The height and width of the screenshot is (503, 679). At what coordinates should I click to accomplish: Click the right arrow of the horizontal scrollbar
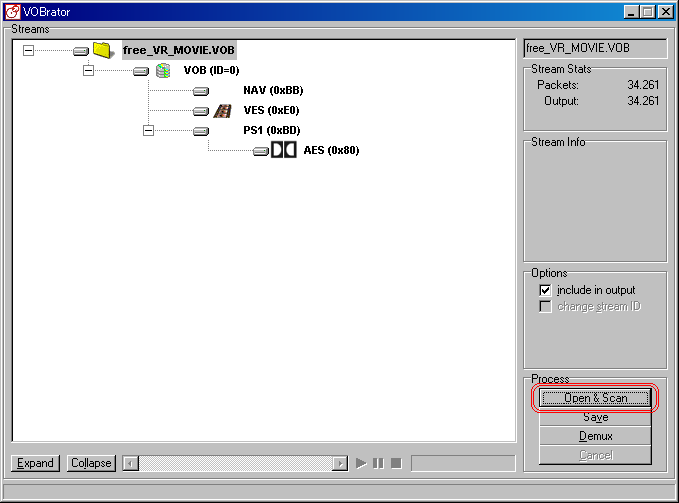340,464
